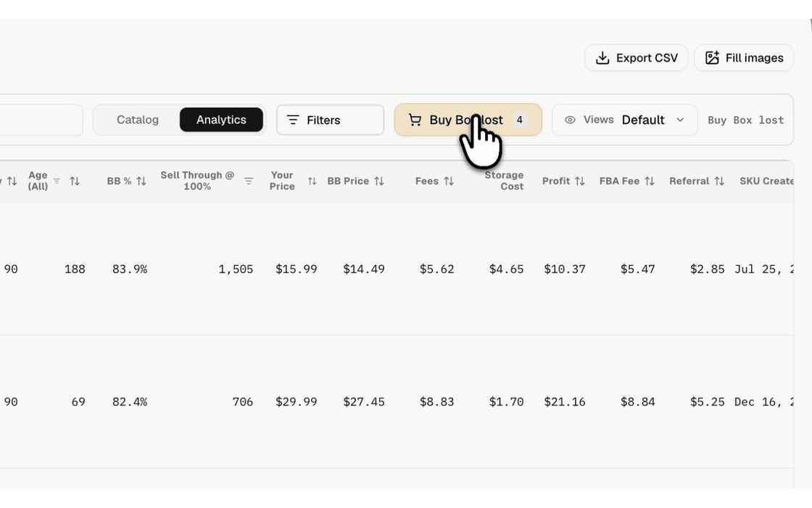Click the Fees cell $5.62
This screenshot has width=812, height=508.
tap(437, 269)
